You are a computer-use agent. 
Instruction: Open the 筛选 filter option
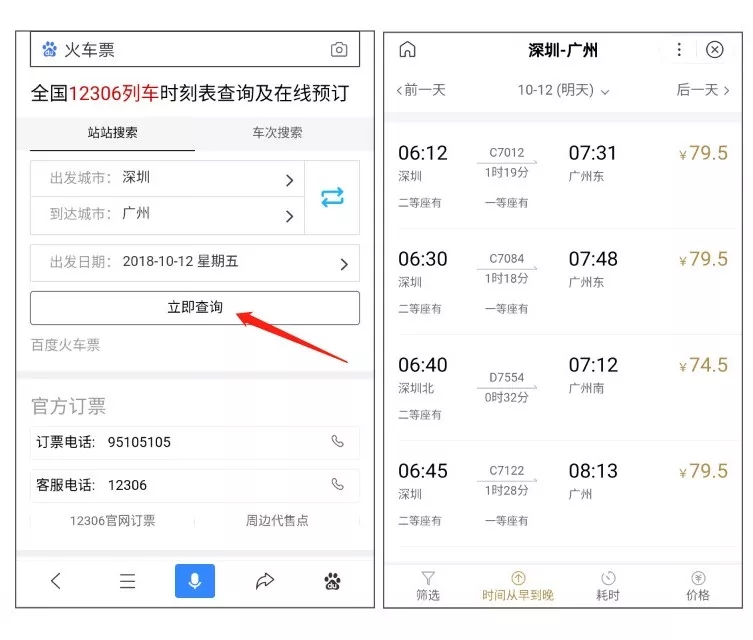tap(427, 586)
